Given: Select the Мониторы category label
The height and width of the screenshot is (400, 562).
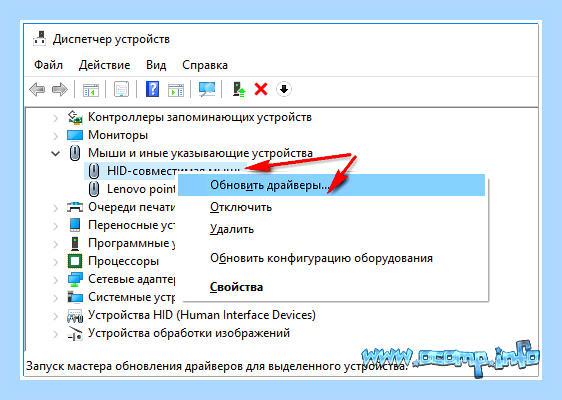Looking at the screenshot, I should coord(118,135).
